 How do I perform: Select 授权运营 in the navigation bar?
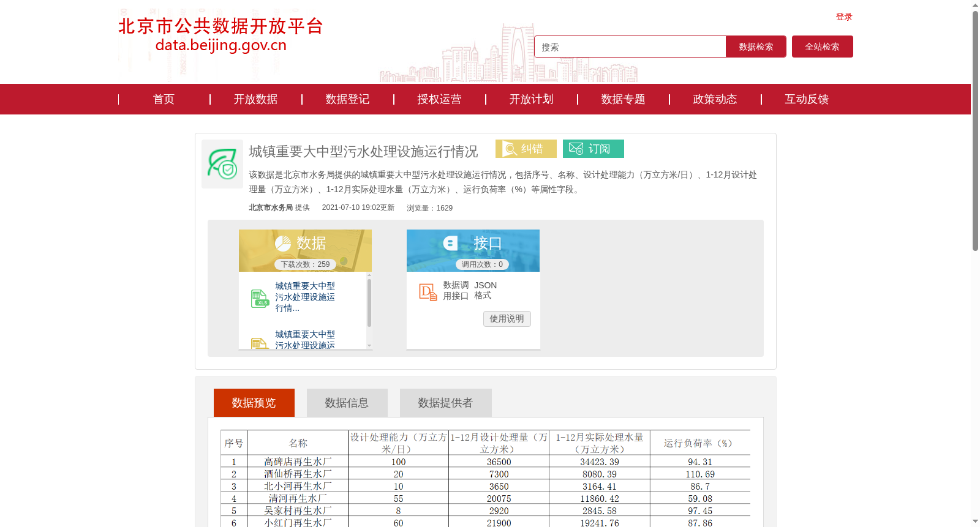pyautogui.click(x=439, y=99)
